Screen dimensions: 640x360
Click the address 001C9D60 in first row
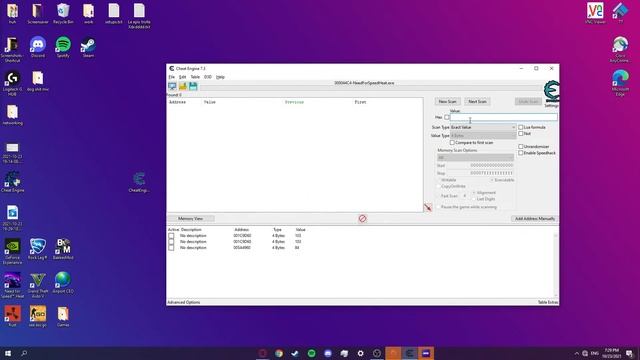[x=242, y=236]
